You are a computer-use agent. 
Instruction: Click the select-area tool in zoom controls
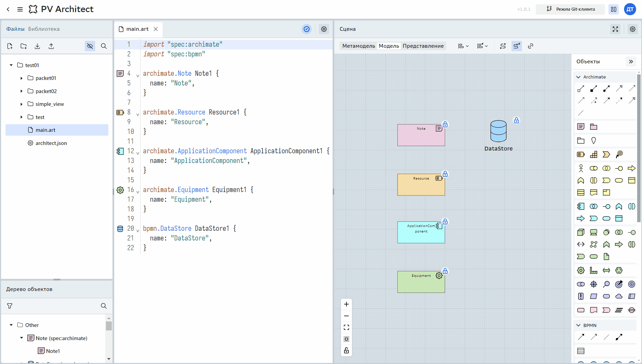coord(346,339)
